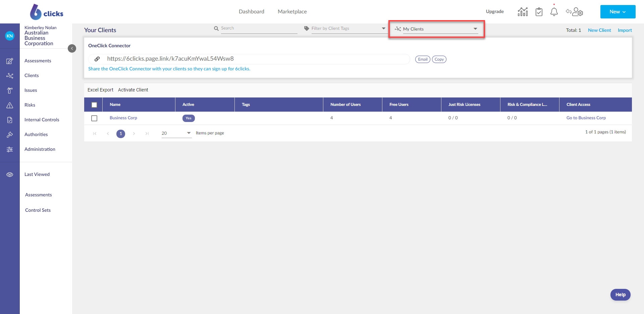The image size is (644, 314).
Task: Open the analytics chart icon in header
Action: 523,12
